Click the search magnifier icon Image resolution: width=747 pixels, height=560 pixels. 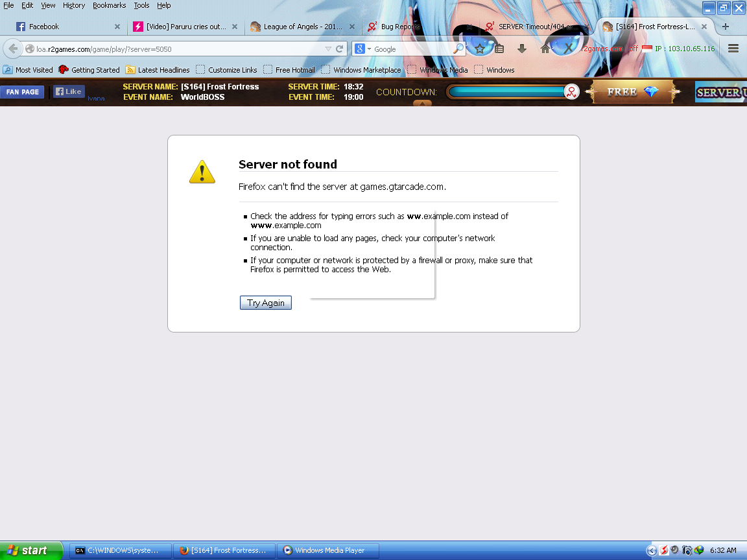458,49
